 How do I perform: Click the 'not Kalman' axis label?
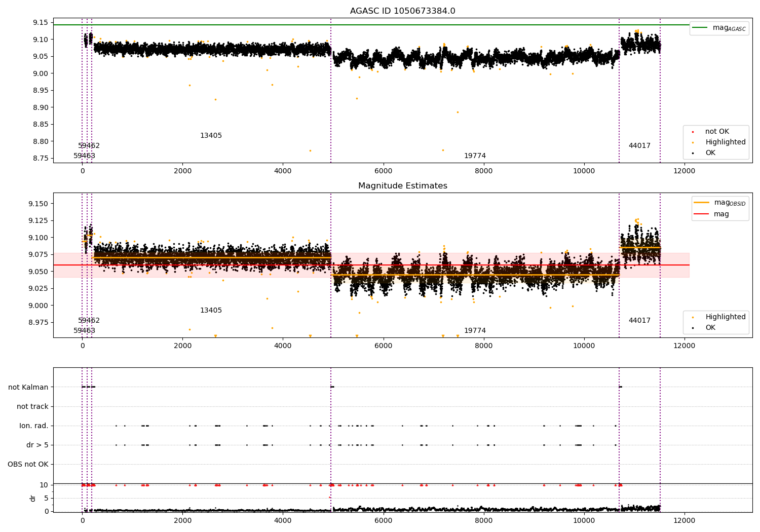coord(28,387)
